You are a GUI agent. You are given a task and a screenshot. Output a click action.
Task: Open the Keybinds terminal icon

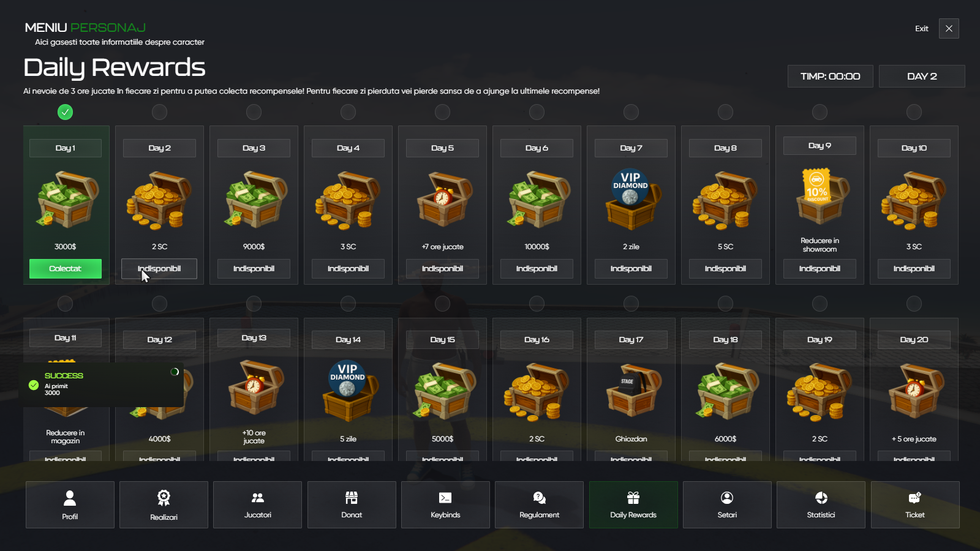pyautogui.click(x=445, y=498)
